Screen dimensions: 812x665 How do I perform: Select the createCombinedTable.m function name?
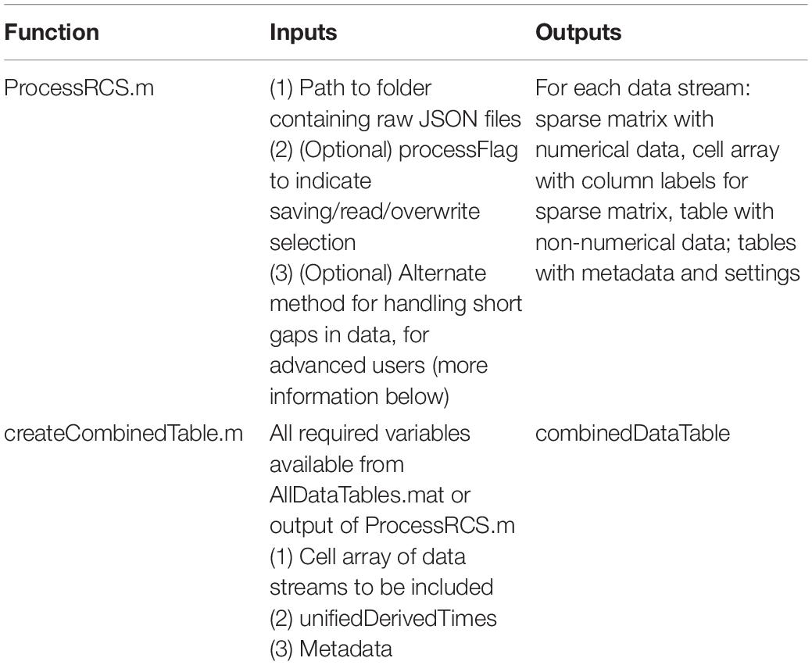123,434
